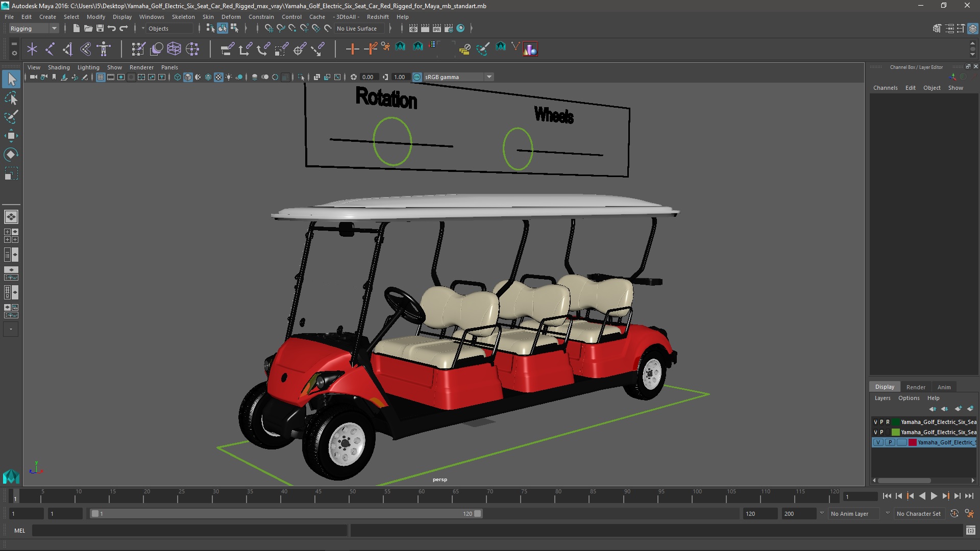
Task: Click the Create Cluster shelf icon
Action: 192,49
